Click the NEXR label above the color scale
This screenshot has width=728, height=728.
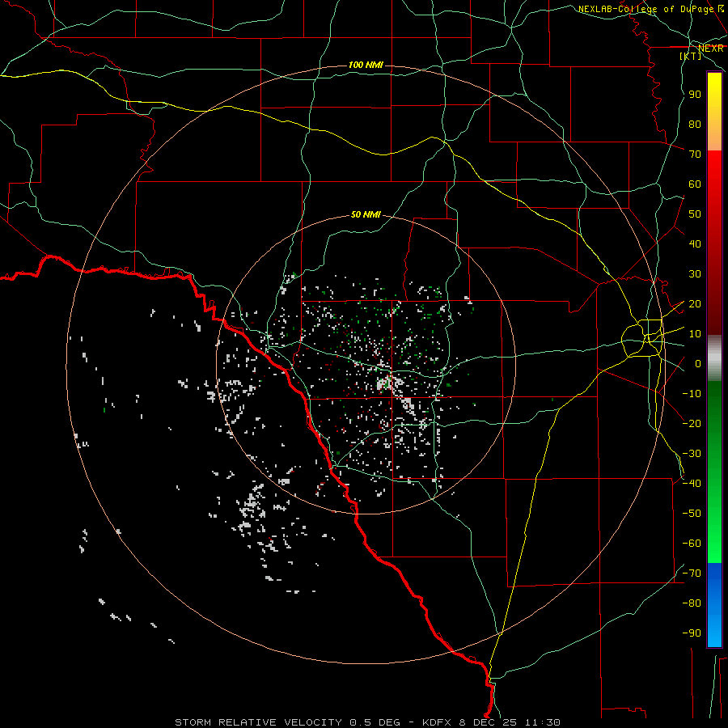[x=710, y=49]
